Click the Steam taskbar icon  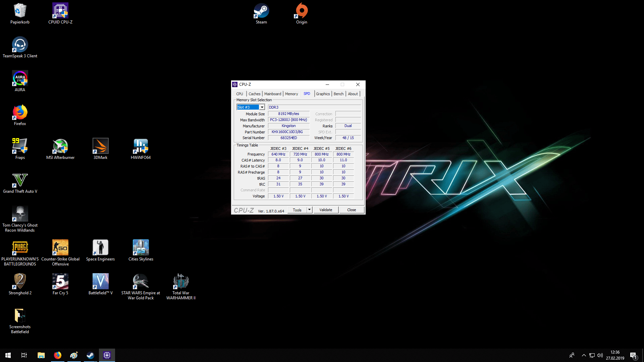[x=91, y=355]
